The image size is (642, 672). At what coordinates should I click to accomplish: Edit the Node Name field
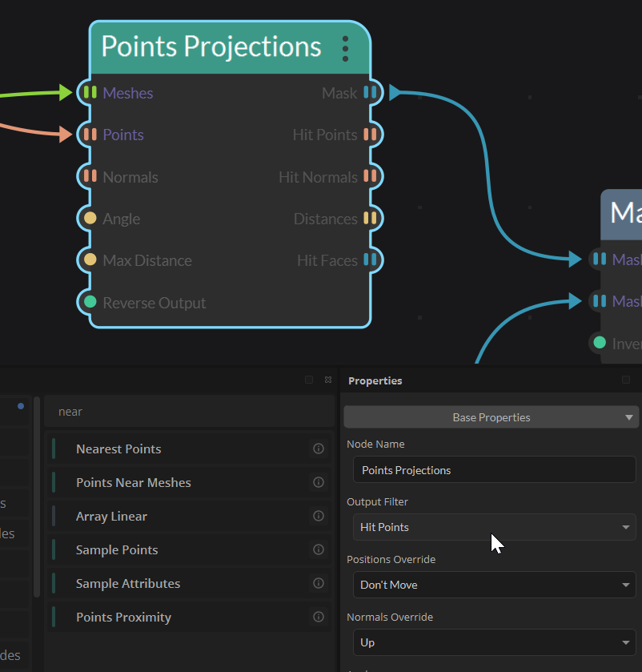tap(494, 469)
